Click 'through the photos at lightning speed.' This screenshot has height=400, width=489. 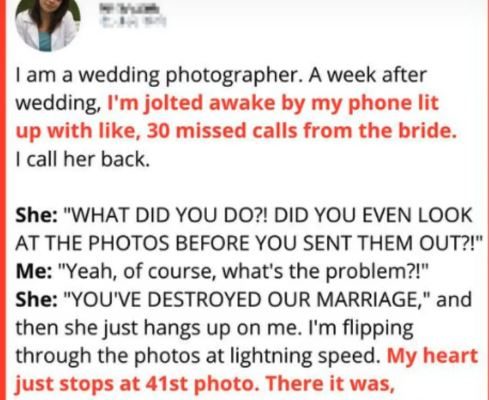(198, 356)
